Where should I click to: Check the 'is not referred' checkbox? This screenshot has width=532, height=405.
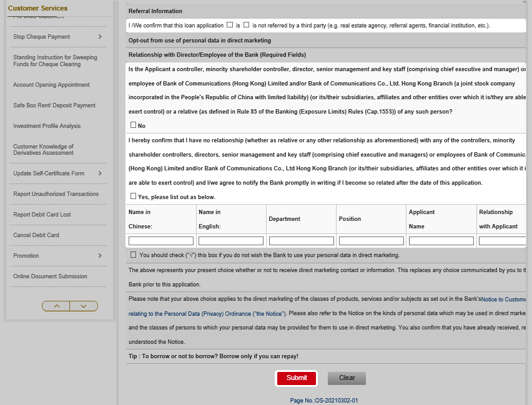point(247,25)
